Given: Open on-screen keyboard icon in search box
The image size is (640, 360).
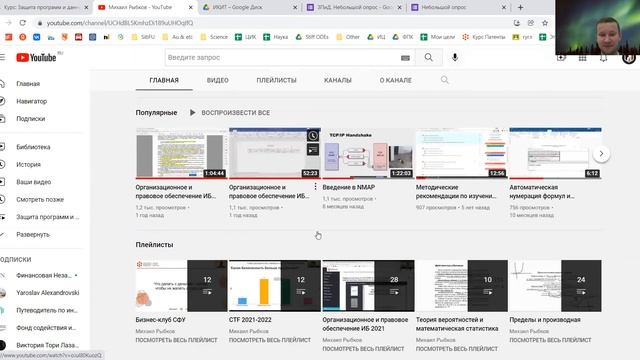Looking at the screenshot, I should (405, 58).
